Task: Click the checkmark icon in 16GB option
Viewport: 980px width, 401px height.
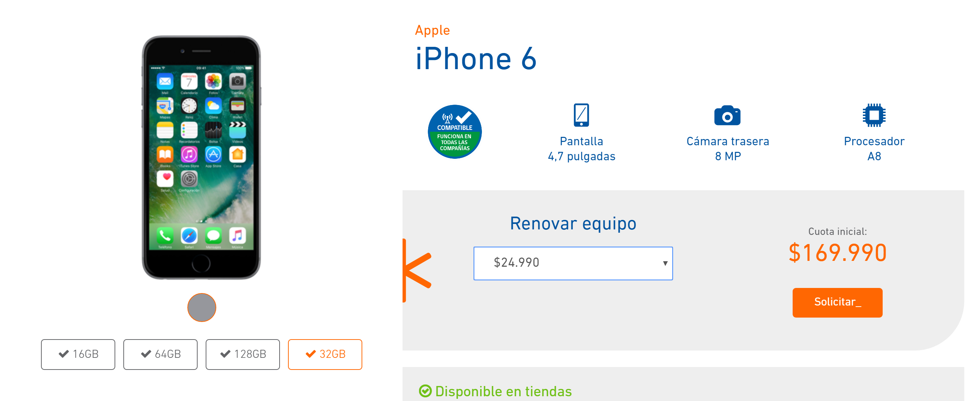Action: pos(64,354)
